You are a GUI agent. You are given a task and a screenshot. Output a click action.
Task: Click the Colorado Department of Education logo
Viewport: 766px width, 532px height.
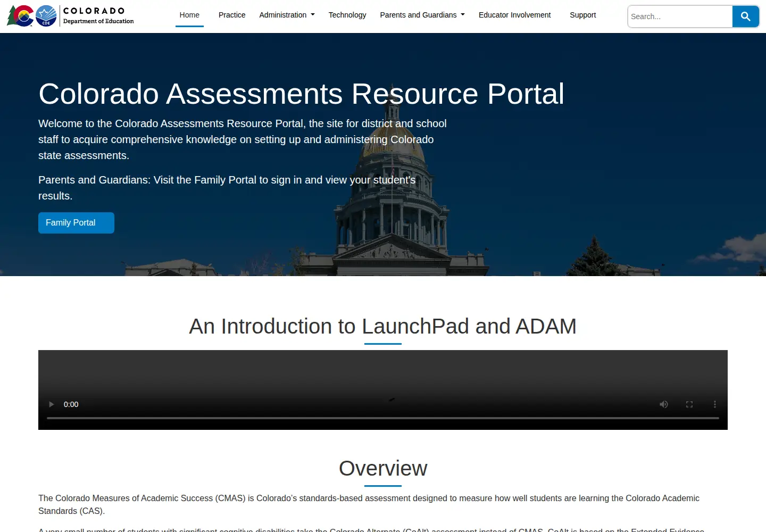coord(70,16)
